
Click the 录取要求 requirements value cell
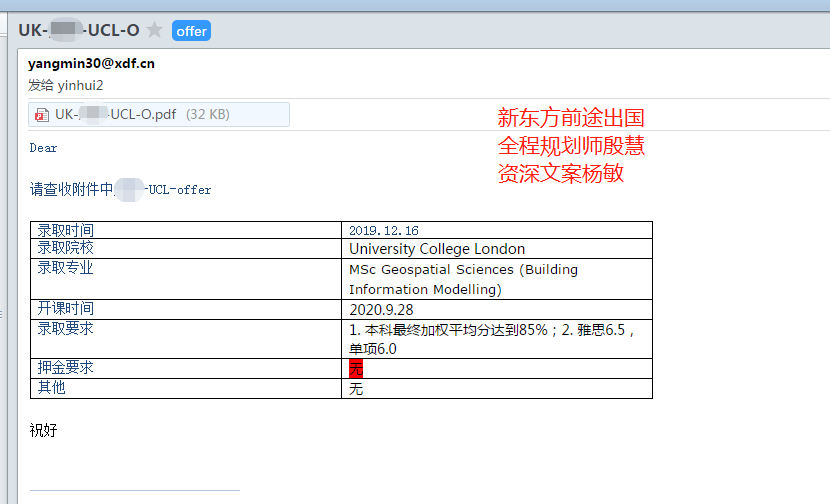(x=497, y=339)
